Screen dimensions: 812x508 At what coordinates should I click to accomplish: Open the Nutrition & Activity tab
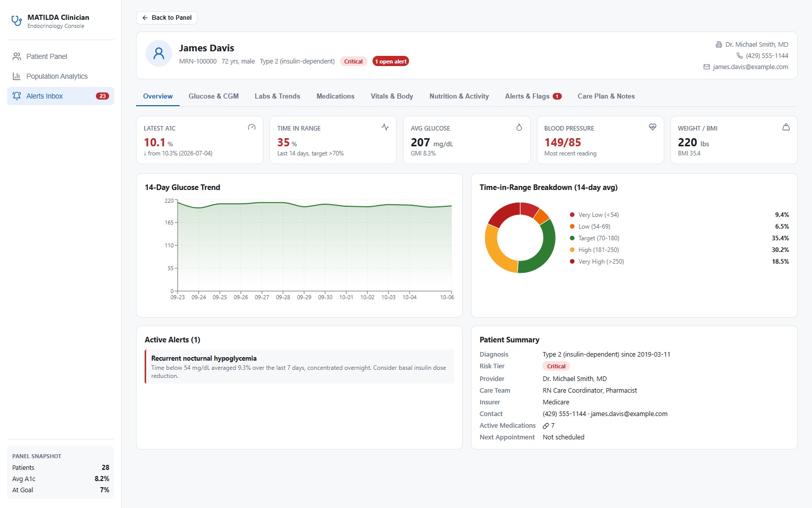[x=459, y=96]
